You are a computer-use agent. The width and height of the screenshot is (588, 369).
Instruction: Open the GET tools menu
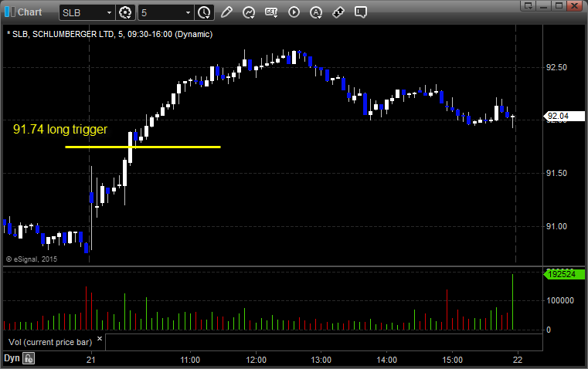pos(271,12)
